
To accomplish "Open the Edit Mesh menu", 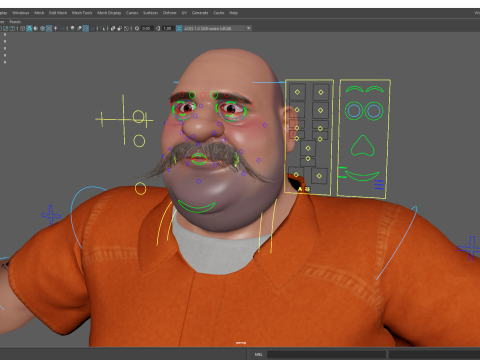I will (58, 13).
